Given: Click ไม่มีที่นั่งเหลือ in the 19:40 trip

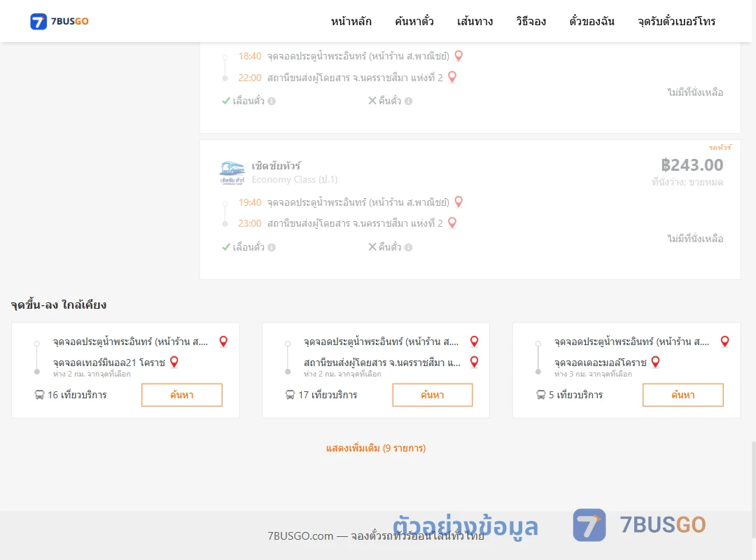Looking at the screenshot, I should (x=695, y=238).
